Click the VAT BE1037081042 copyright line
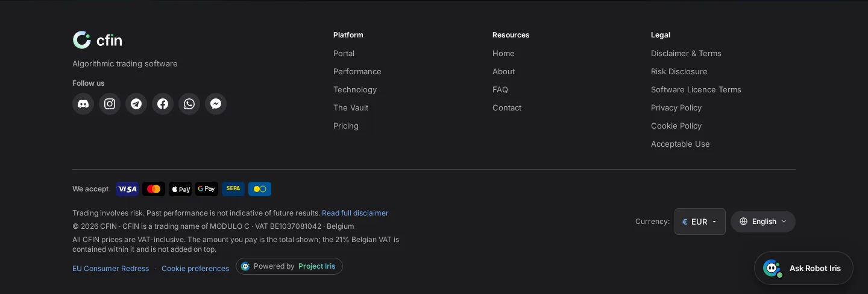 pyautogui.click(x=213, y=226)
